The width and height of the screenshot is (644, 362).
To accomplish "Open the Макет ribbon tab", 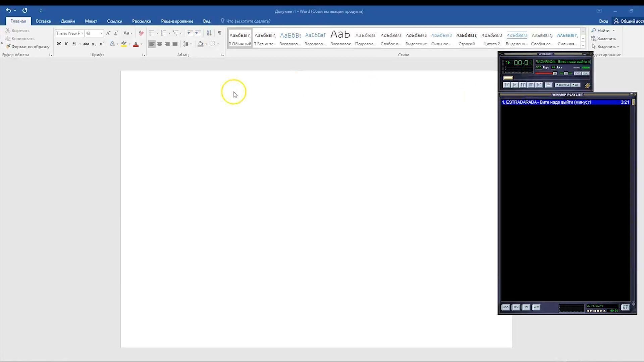I will [91, 21].
